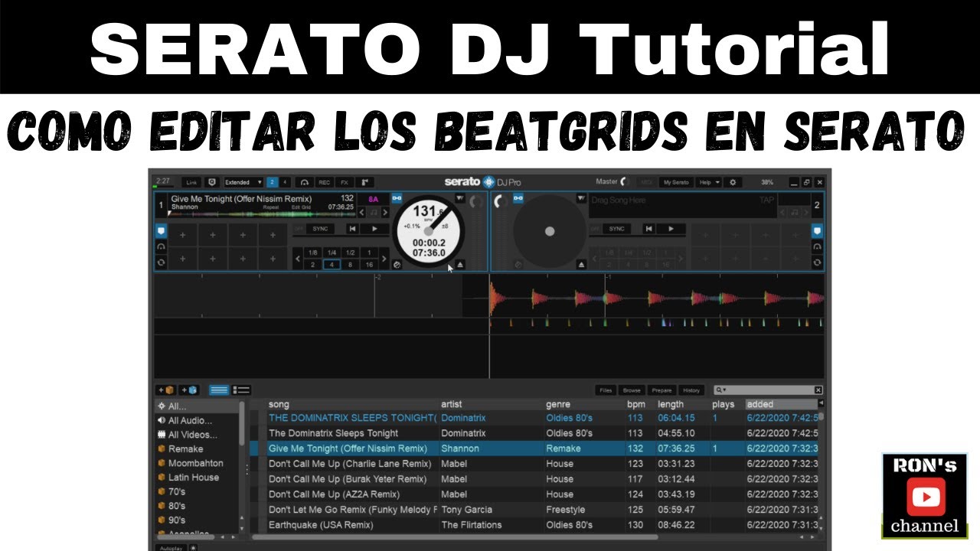The height and width of the screenshot is (551, 980).
Task: Enable SYNC on deck 1
Action: (320, 228)
